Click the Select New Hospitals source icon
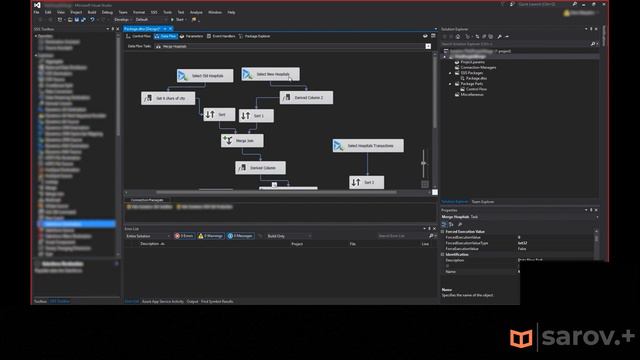 (247, 74)
